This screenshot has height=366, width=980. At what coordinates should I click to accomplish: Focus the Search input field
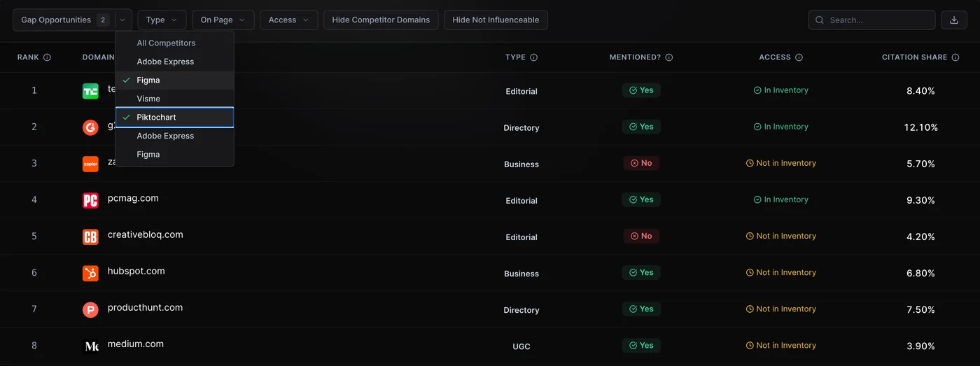pos(871,20)
